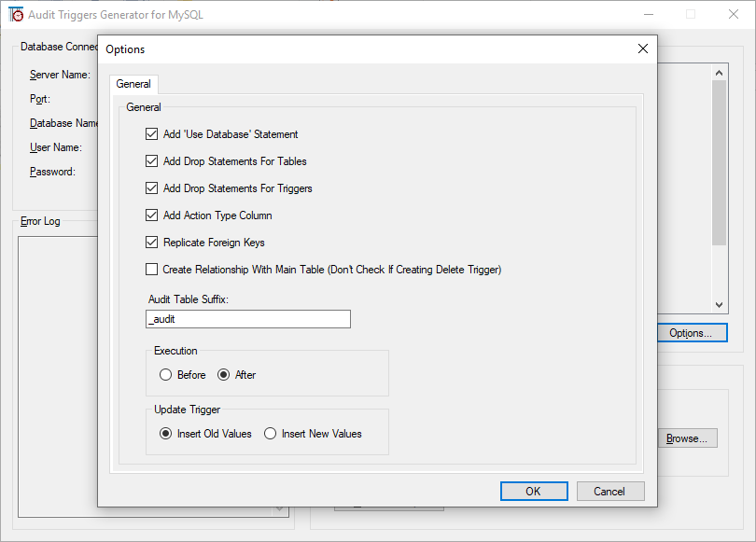This screenshot has height=542, width=756.
Task: Click the scrollbar down arrow icon
Action: coord(719,303)
